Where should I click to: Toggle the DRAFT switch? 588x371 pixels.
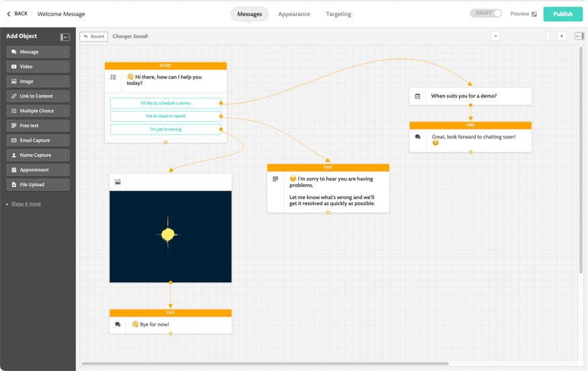(486, 13)
